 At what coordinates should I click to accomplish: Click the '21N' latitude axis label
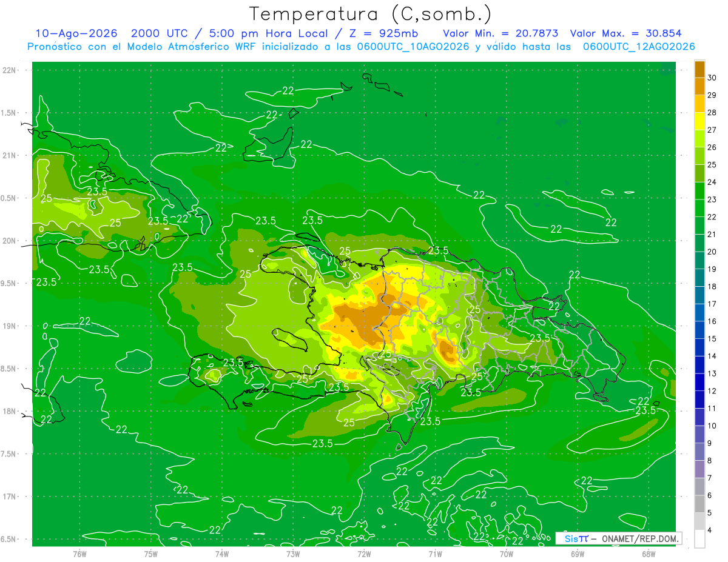pyautogui.click(x=8, y=155)
